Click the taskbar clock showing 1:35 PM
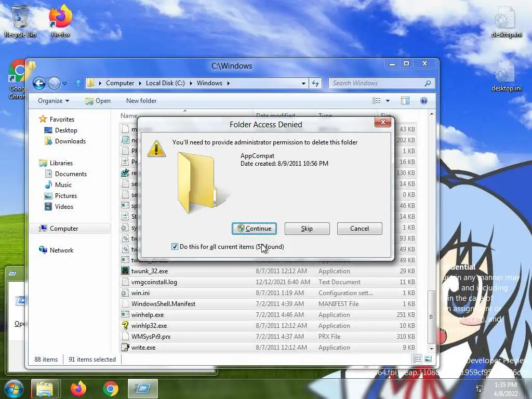 (x=506, y=389)
